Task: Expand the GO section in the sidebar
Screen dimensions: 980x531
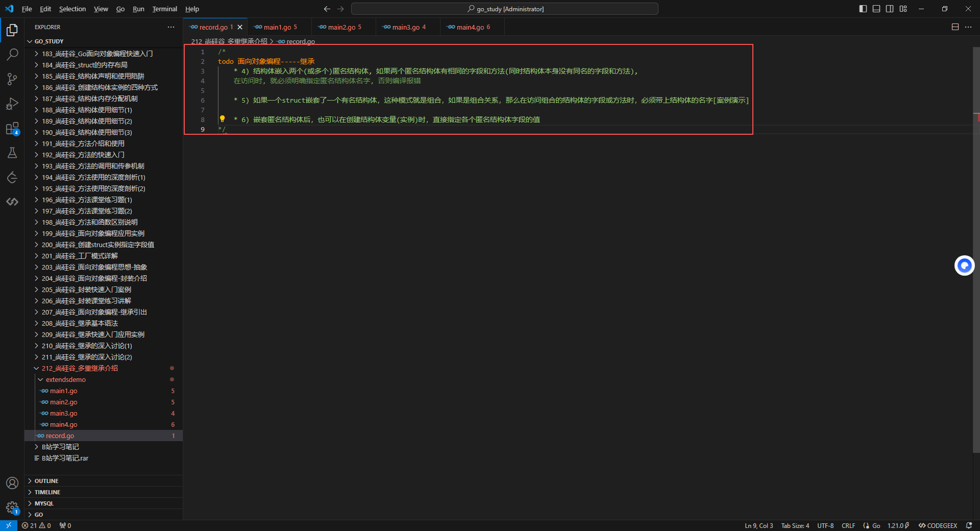Action: pyautogui.click(x=104, y=515)
